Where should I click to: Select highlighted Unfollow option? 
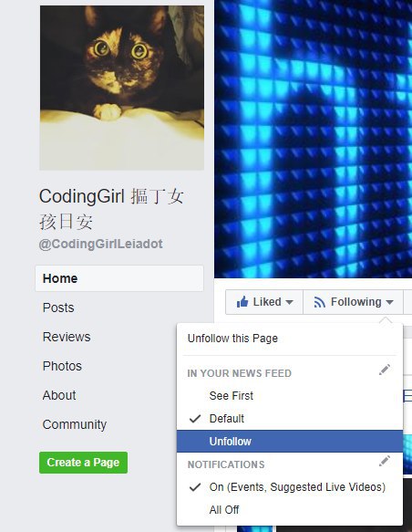click(290, 441)
